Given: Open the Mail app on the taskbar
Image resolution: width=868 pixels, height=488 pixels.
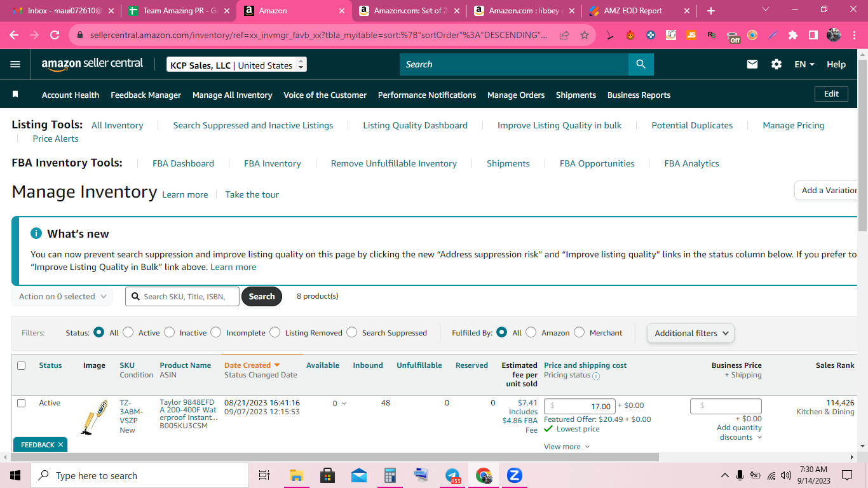Looking at the screenshot, I should pos(358,475).
